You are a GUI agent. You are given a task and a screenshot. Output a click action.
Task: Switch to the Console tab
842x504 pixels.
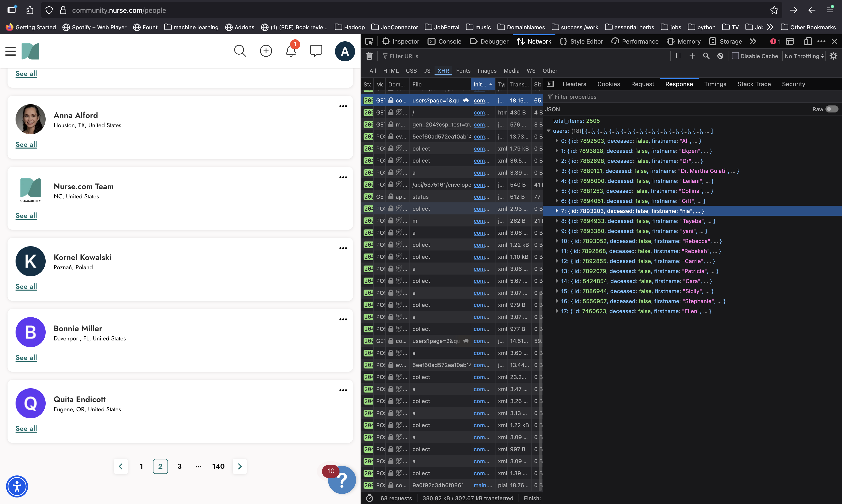(x=444, y=41)
